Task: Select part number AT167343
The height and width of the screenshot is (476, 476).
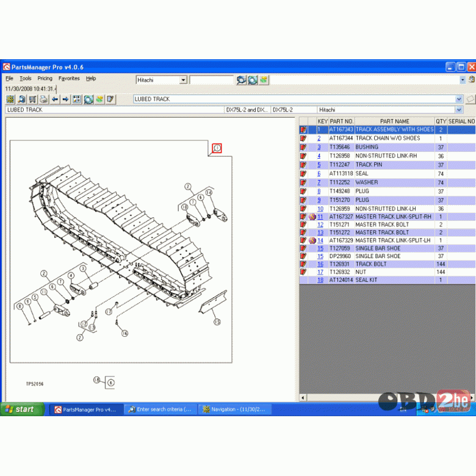Action: (x=341, y=129)
